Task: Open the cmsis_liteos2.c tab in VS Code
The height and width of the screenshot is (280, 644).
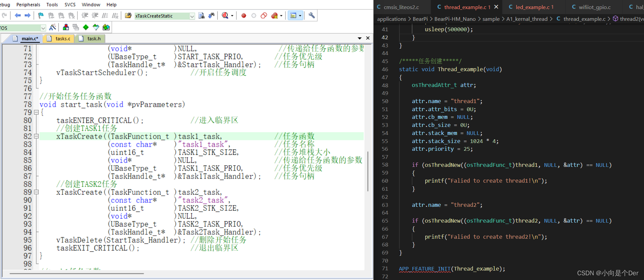Action: click(401, 7)
